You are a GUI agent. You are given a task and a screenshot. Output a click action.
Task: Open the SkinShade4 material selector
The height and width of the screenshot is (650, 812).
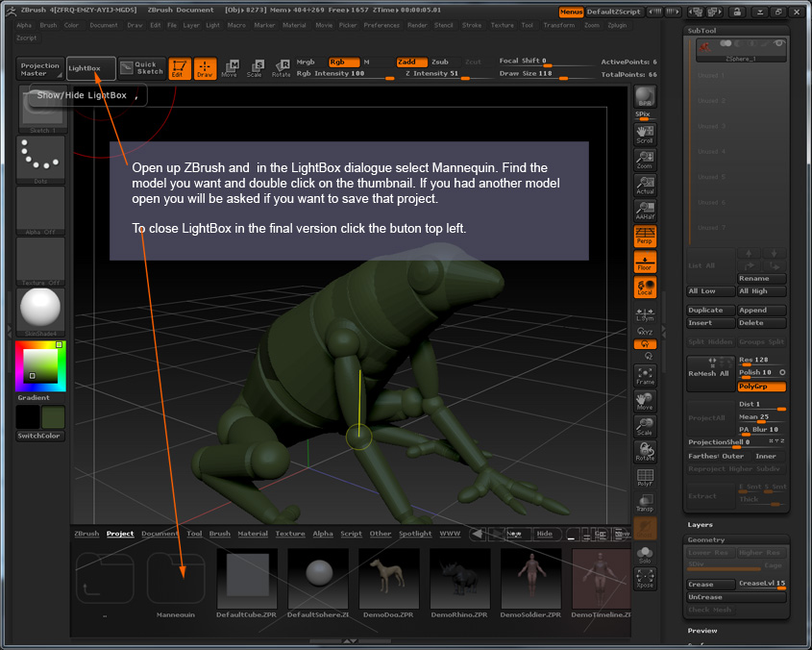40,312
